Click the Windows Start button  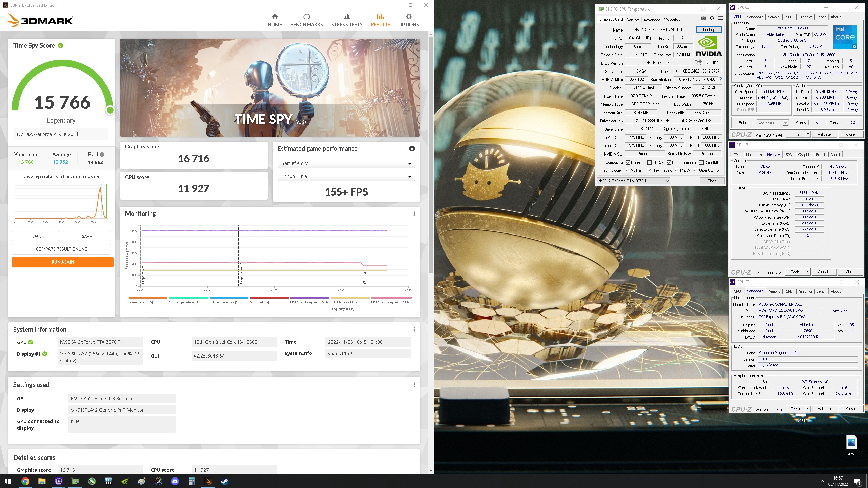click(8, 481)
